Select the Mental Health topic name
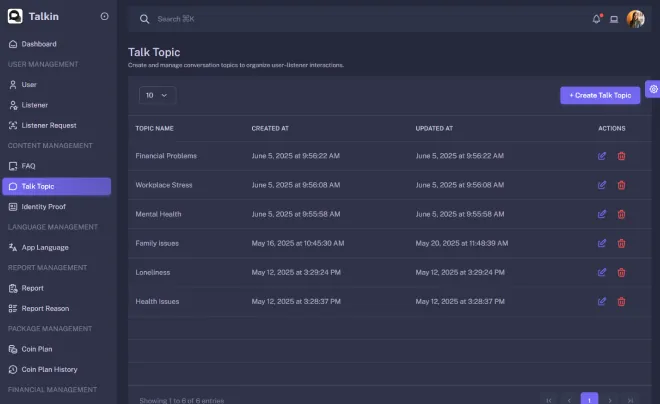This screenshot has width=660, height=404. 158,214
